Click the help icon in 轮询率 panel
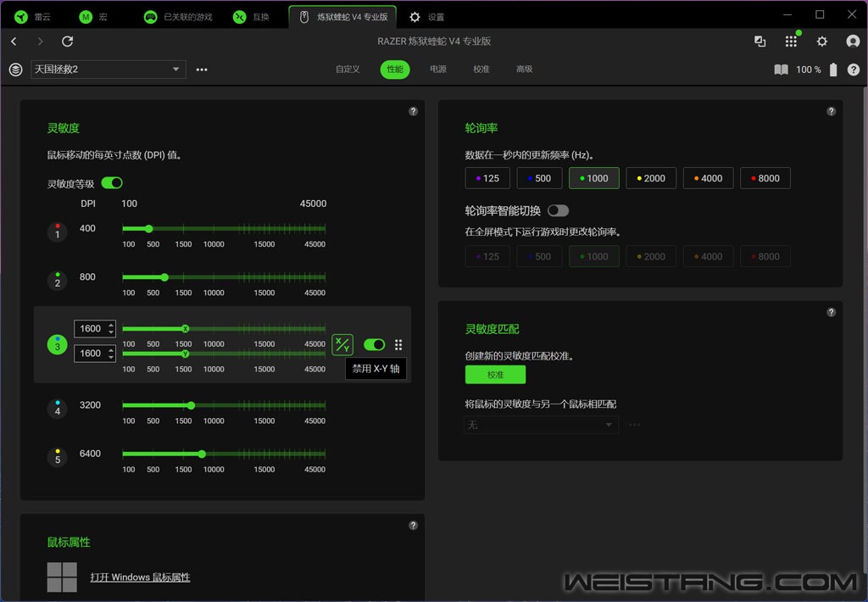 pos(831,111)
